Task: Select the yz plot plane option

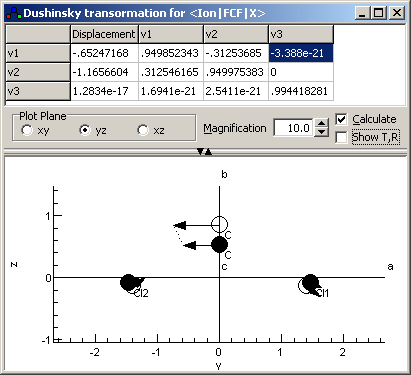Action: (93, 130)
